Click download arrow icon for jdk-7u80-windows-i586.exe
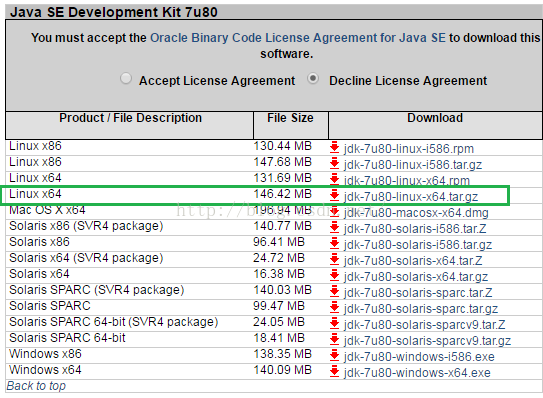The image size is (543, 398). (334, 355)
